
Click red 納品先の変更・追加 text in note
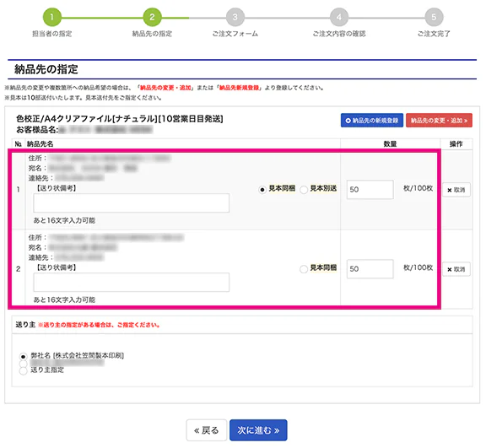165,88
